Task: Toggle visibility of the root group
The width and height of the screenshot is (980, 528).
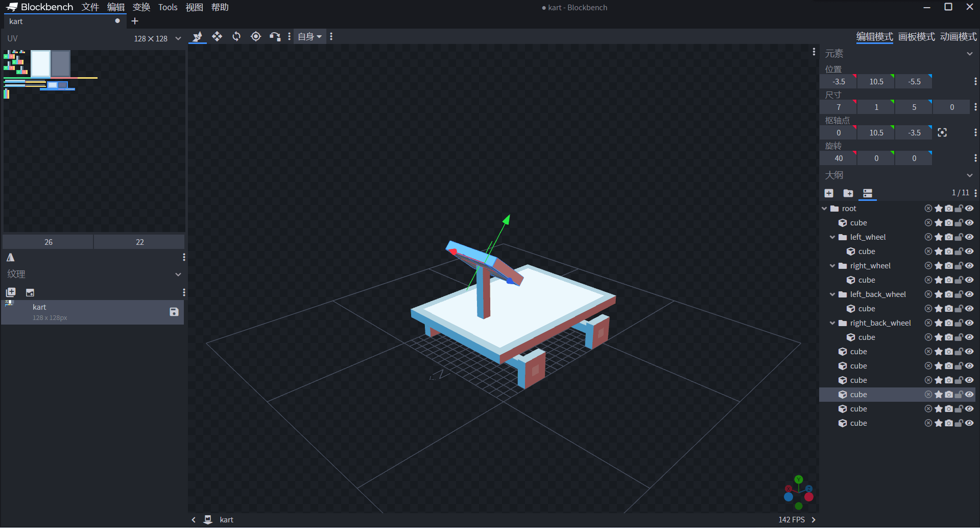Action: (x=969, y=209)
